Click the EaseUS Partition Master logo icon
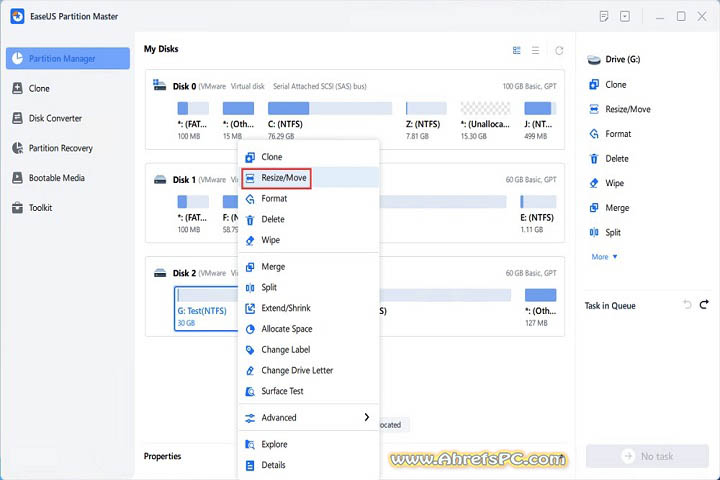 pyautogui.click(x=17, y=16)
